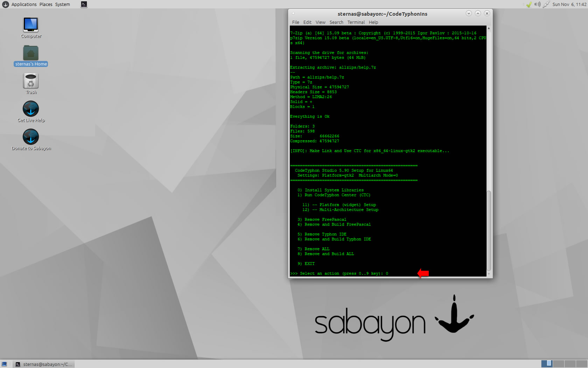Click the 'Install System Libraries' line
The height and width of the screenshot is (368, 588).
[330, 190]
